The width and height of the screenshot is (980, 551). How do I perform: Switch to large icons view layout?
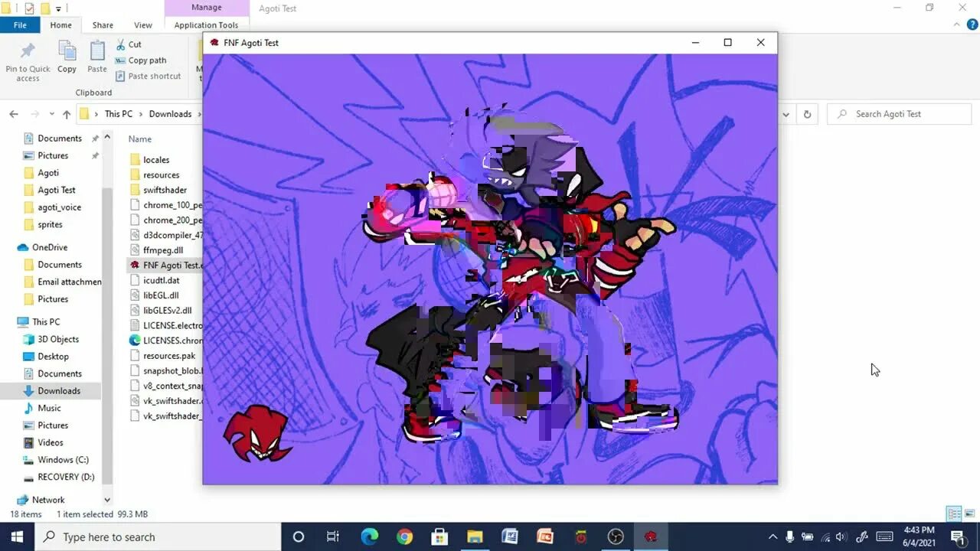(969, 514)
